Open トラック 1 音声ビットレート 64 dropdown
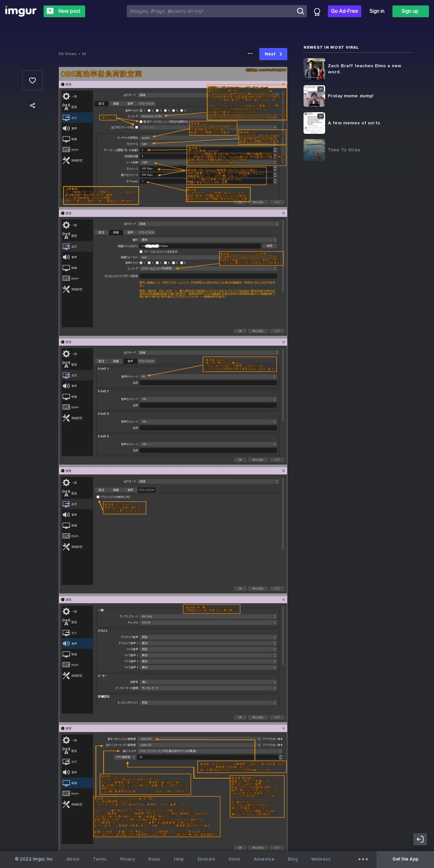 coord(209,377)
